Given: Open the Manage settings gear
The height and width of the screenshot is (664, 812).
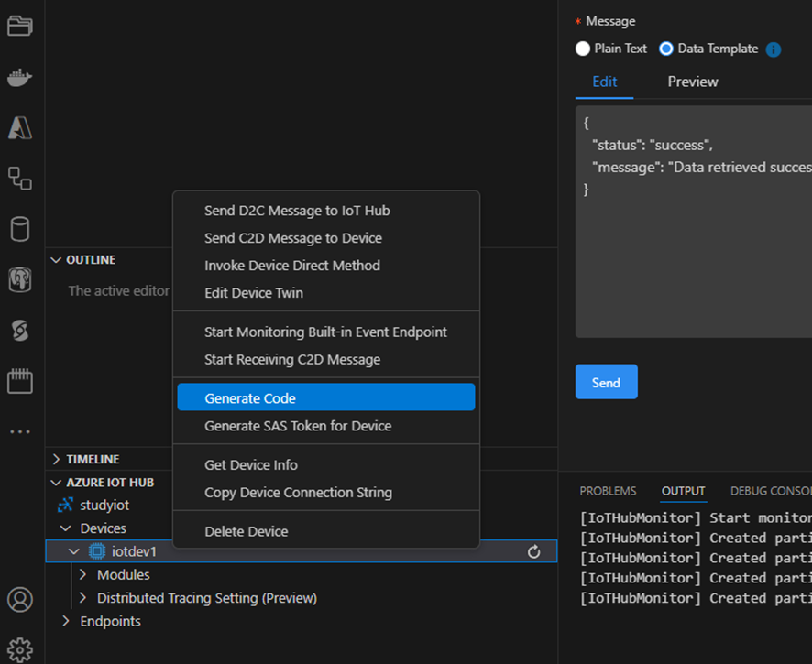Looking at the screenshot, I should [19, 649].
